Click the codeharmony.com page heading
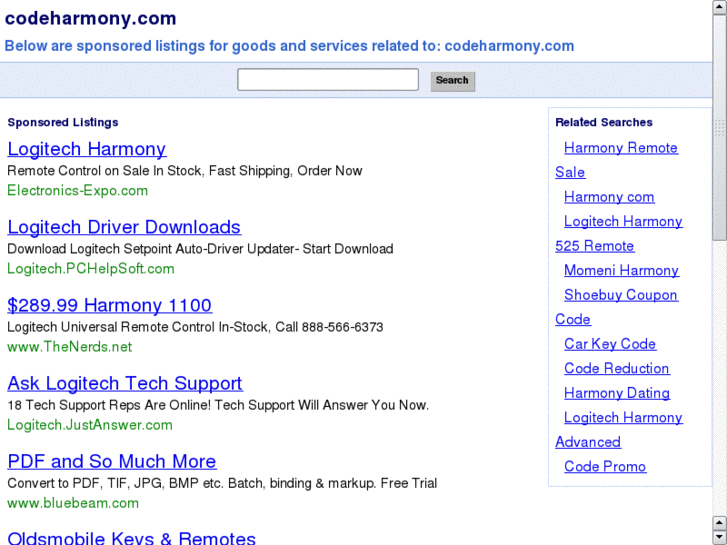This screenshot has height=545, width=727. click(x=90, y=19)
